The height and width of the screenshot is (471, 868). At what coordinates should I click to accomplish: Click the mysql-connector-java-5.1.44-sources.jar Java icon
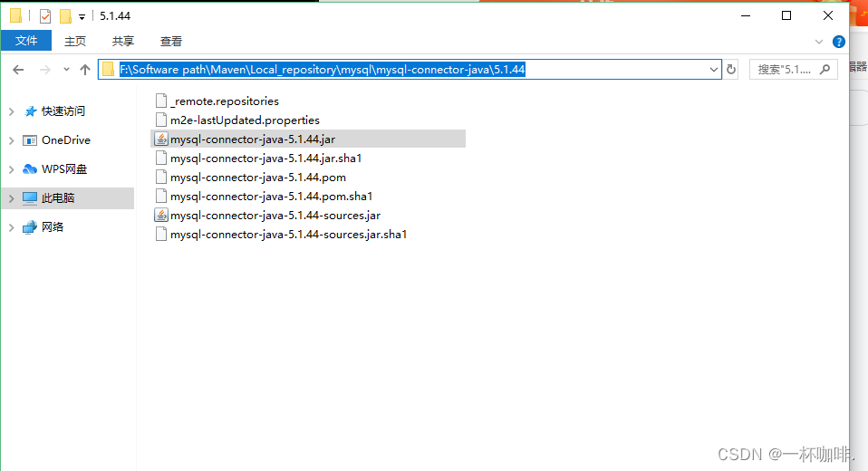[161, 216]
